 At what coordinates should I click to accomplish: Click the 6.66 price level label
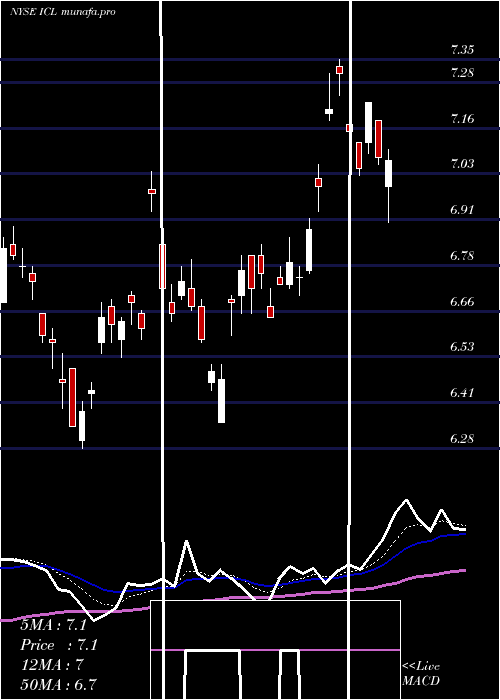pos(462,302)
